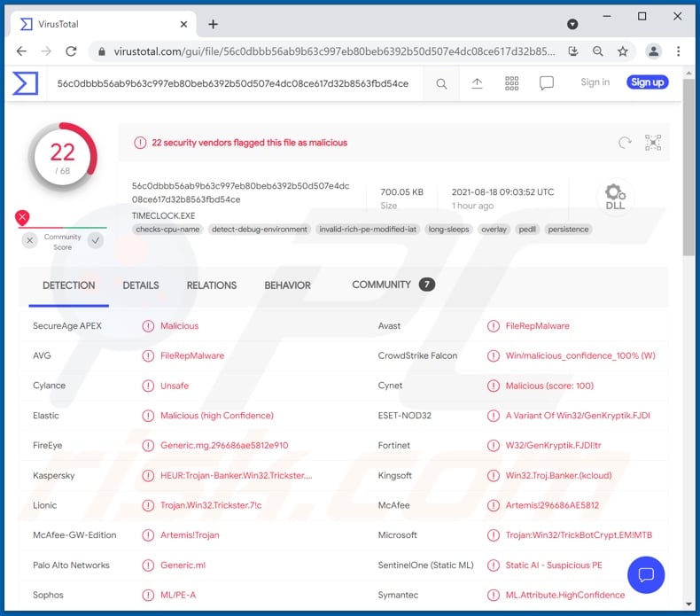Open the browser profile avatar icon
700x616 pixels.
(653, 51)
